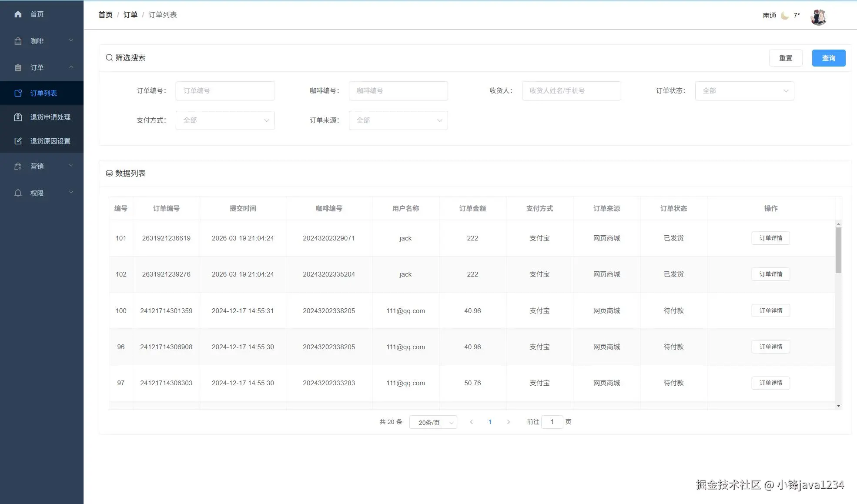Image resolution: width=857 pixels, height=504 pixels.
Task: Click the 营销 marketing sidebar icon
Action: tap(18, 167)
